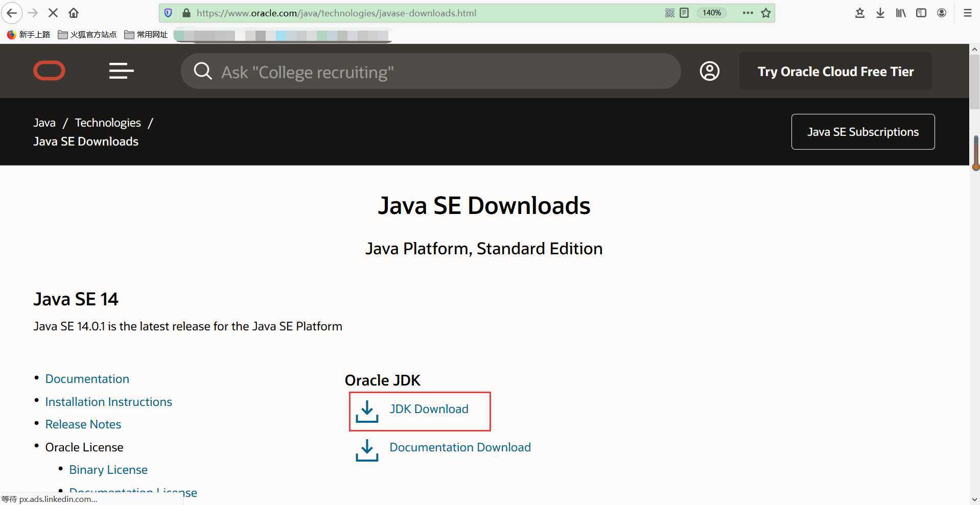Viewport: 980px width, 505px height.
Task: Toggle reader view icon in address bar
Action: (x=684, y=13)
